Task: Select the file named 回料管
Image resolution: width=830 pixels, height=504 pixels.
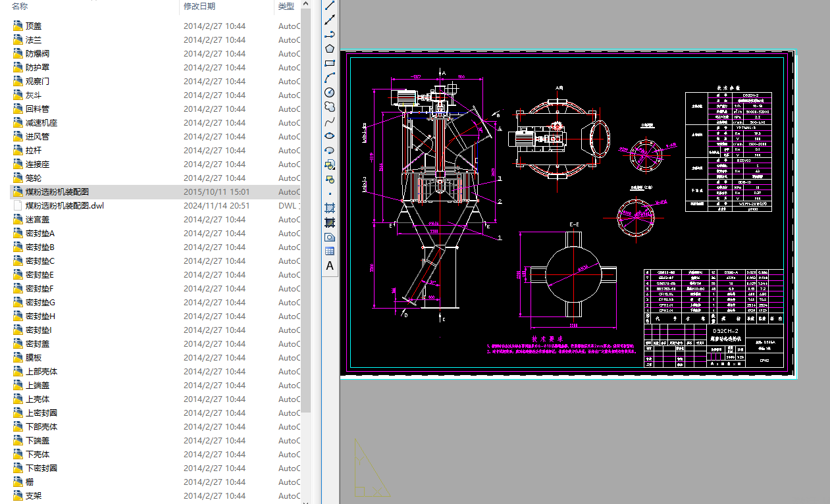Action: coord(38,109)
